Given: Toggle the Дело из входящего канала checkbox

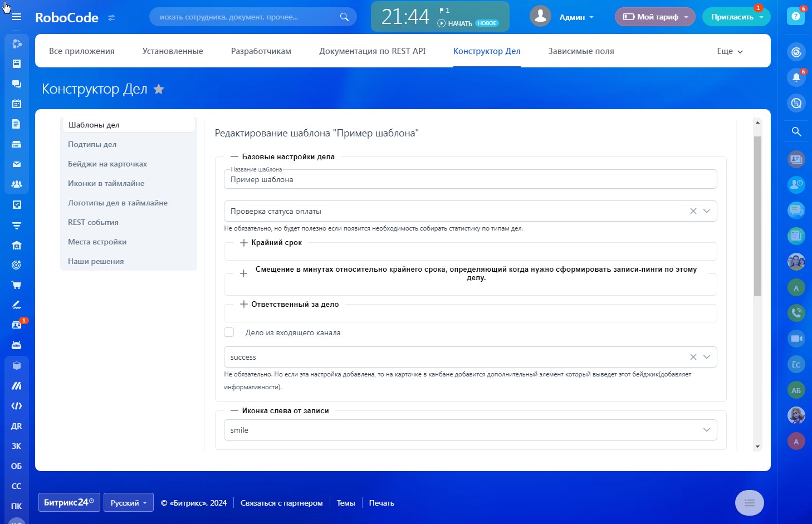Looking at the screenshot, I should 229,332.
